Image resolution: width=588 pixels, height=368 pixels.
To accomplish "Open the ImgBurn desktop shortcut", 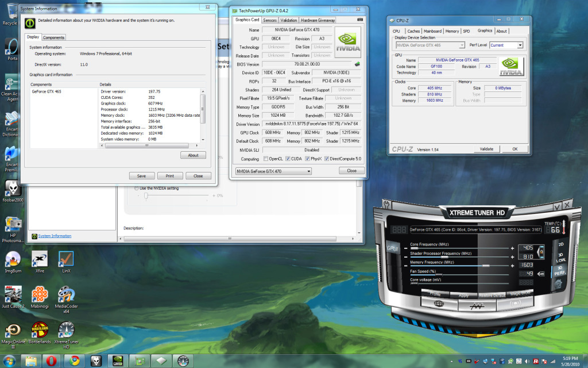I will (13, 260).
